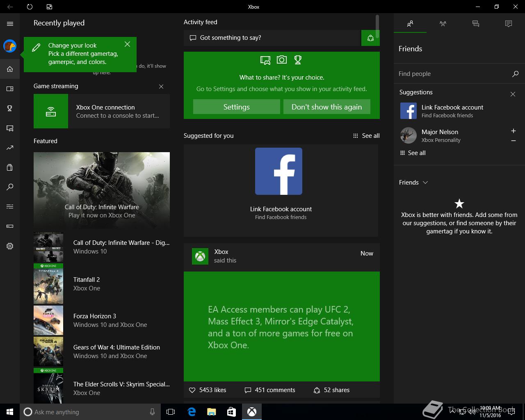The image size is (525, 420).
Task: Open Task View on the taskbar
Action: click(171, 412)
